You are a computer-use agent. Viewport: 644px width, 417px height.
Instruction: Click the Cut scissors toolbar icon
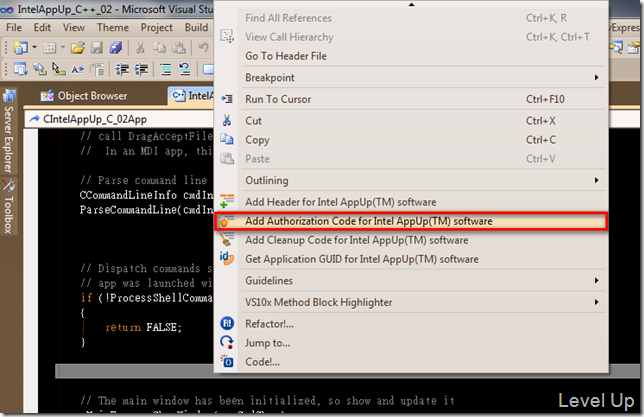point(140,48)
